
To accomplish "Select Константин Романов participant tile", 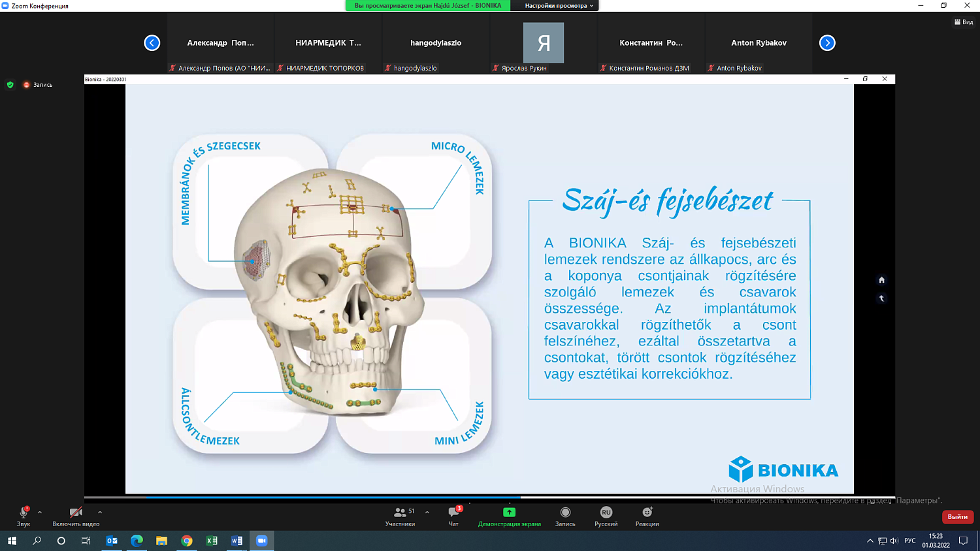I will click(651, 43).
